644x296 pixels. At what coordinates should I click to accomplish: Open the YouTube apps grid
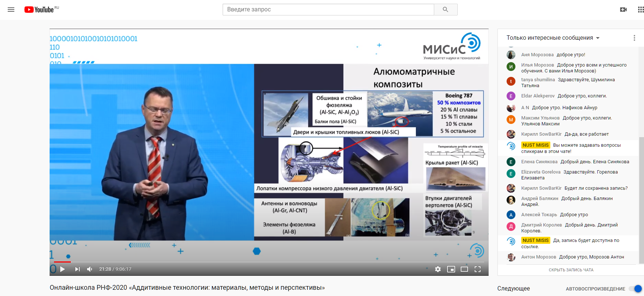[640, 10]
